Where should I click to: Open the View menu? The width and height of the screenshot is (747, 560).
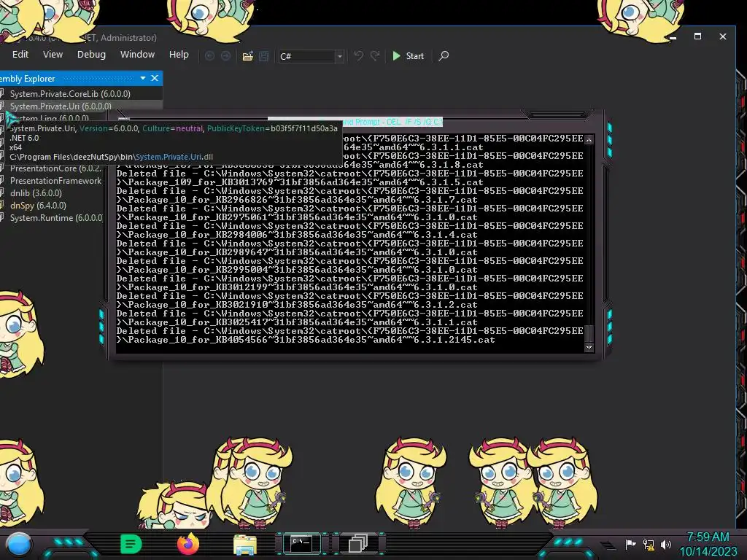tap(53, 55)
